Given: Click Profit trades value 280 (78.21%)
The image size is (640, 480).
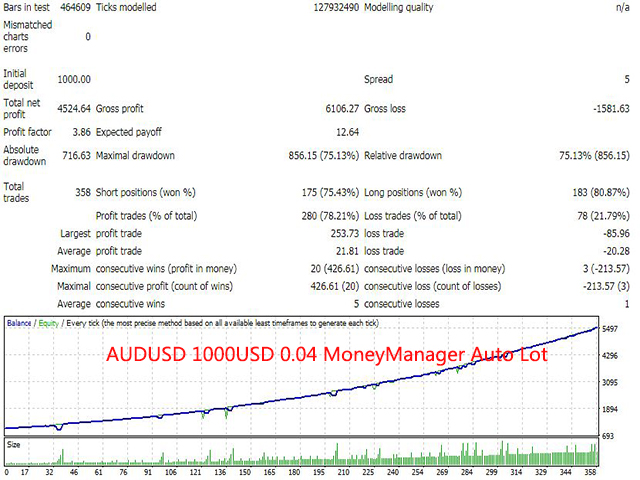Looking at the screenshot, I should click(330, 216).
